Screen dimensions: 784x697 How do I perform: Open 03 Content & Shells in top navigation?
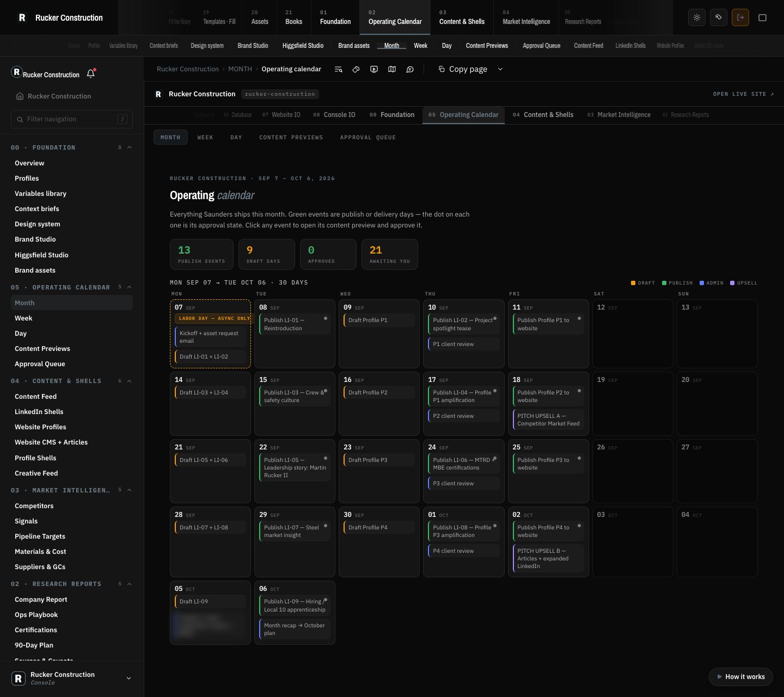pyautogui.click(x=462, y=17)
